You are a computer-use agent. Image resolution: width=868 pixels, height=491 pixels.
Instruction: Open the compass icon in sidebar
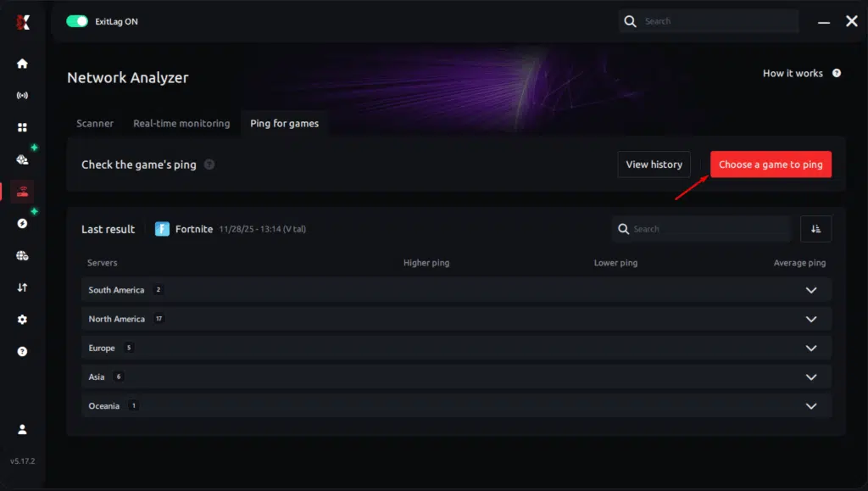pos(22,224)
